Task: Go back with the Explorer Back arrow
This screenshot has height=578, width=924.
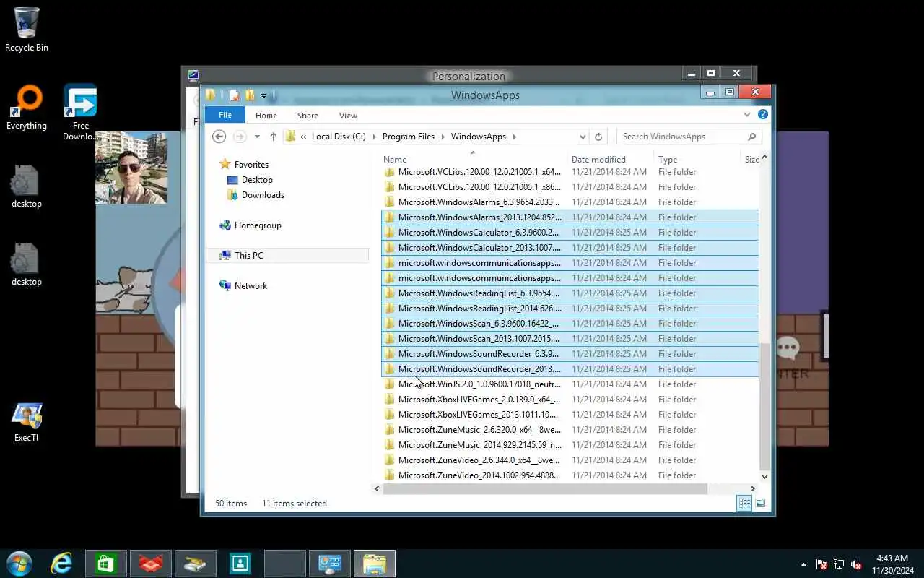Action: [x=219, y=137]
